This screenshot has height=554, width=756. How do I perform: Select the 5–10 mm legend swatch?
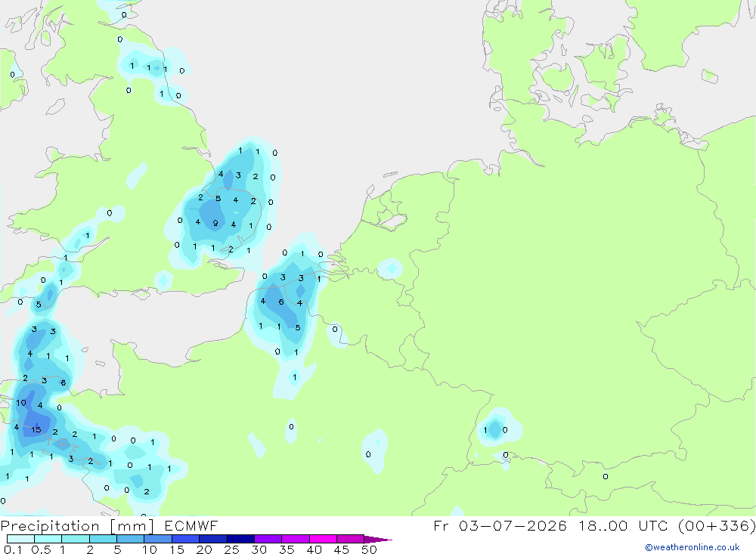pos(131,539)
